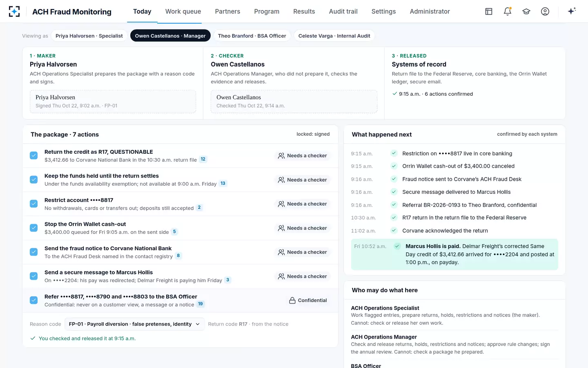
Task: Toggle checkbox for Return the credit as R17
Action: click(34, 156)
